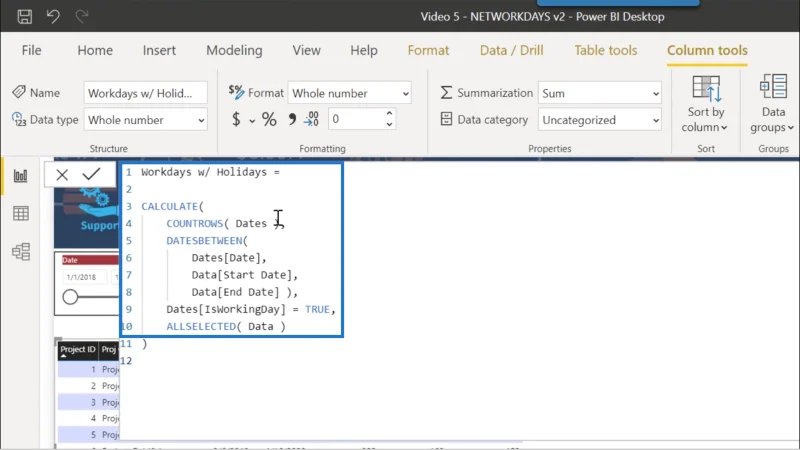
Task: Click Dates[IsWorkingDay] on line 9
Action: point(226,309)
